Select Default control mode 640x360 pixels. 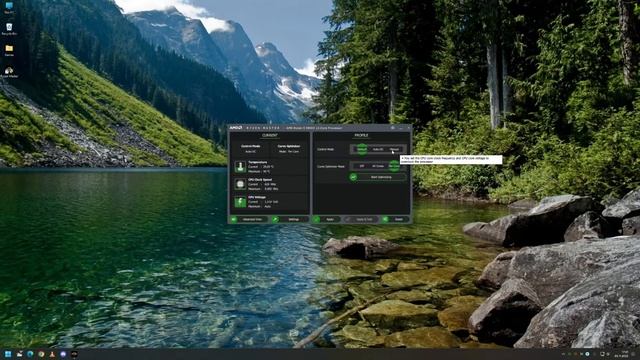point(362,149)
